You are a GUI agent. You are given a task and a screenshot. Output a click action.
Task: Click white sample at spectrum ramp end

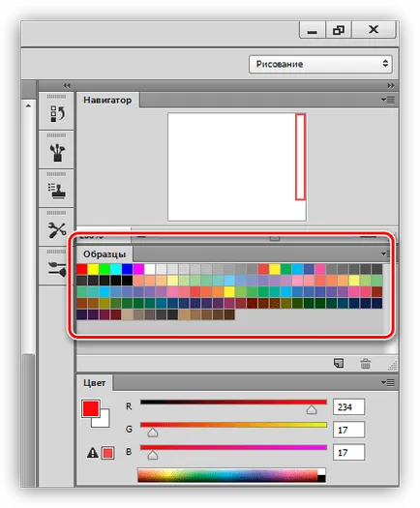[321, 471]
